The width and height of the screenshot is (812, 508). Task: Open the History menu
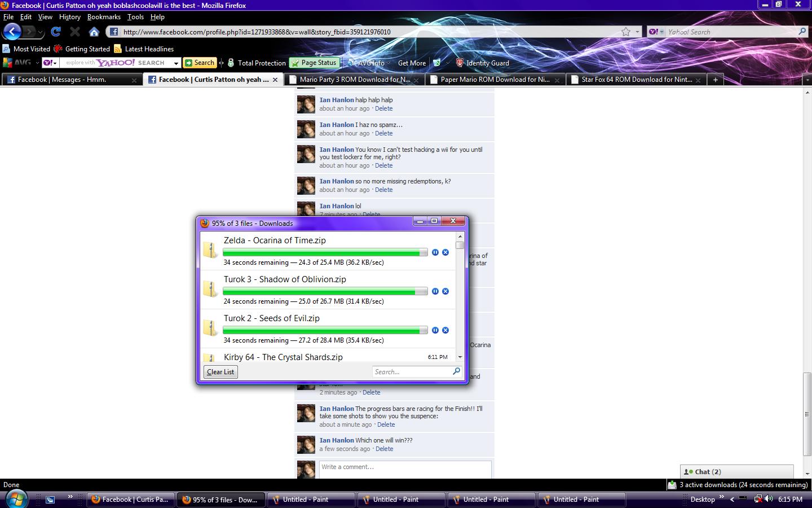[x=70, y=17]
